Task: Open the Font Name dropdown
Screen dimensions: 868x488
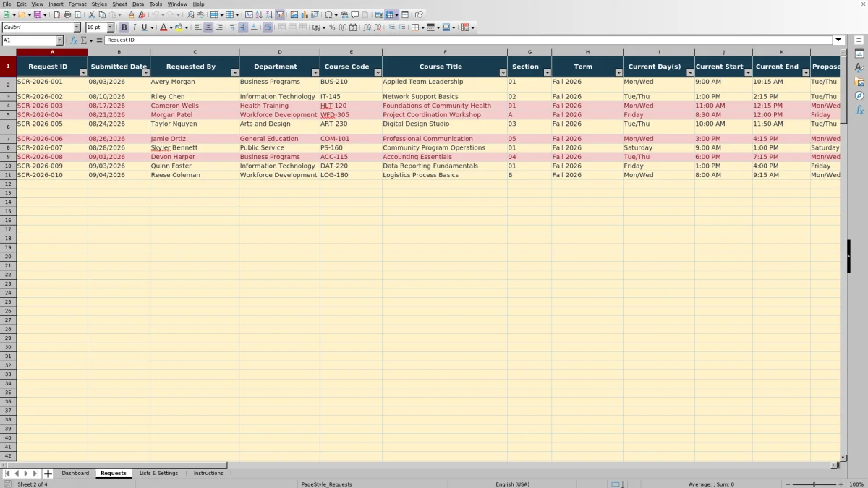Action: [x=77, y=27]
